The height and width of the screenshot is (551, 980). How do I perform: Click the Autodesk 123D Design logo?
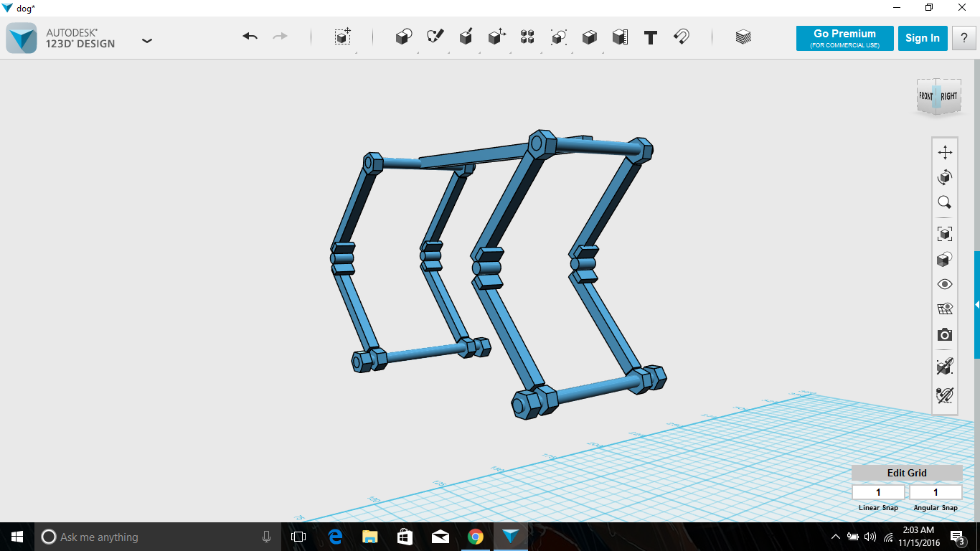22,38
